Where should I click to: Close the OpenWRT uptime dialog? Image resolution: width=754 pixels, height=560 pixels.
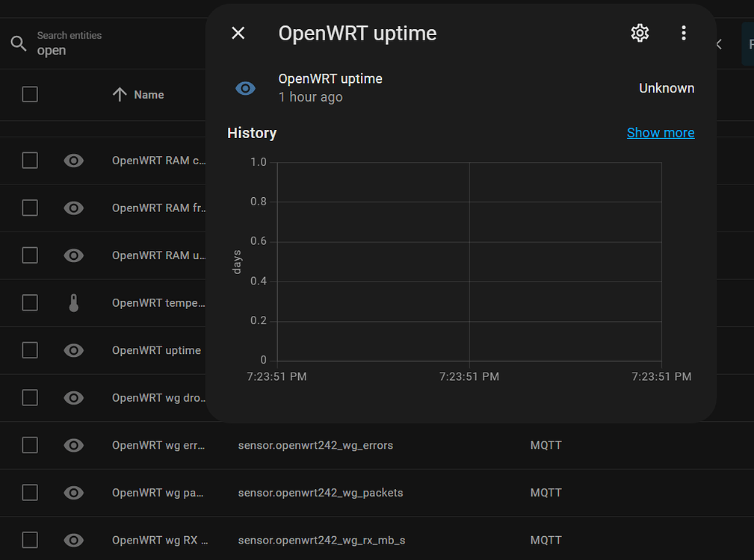(x=238, y=33)
